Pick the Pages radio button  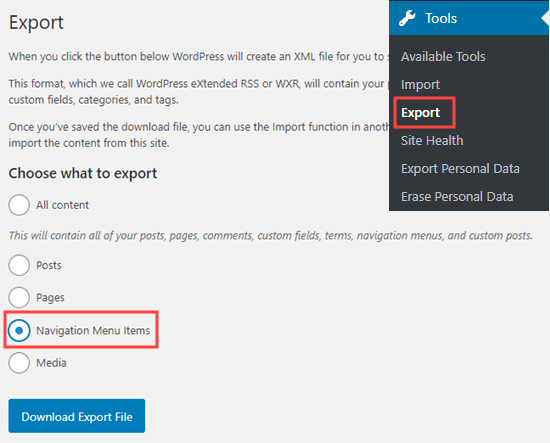[x=19, y=297]
